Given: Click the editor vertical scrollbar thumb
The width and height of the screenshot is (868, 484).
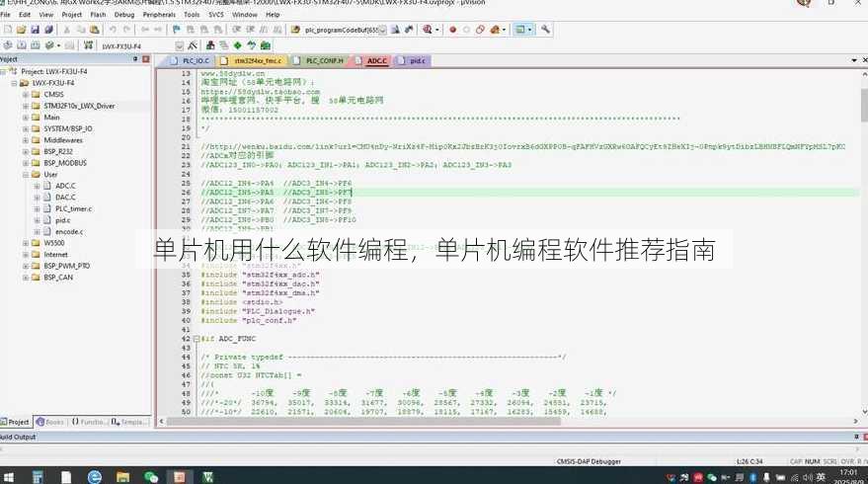Looking at the screenshot, I should [864, 106].
